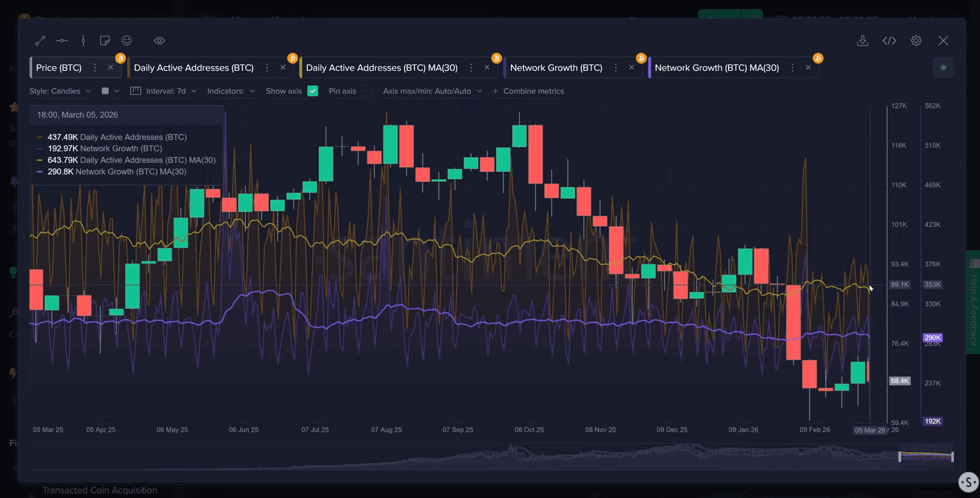This screenshot has width=980, height=498.
Task: Open the embed code icon
Action: pyautogui.click(x=889, y=41)
